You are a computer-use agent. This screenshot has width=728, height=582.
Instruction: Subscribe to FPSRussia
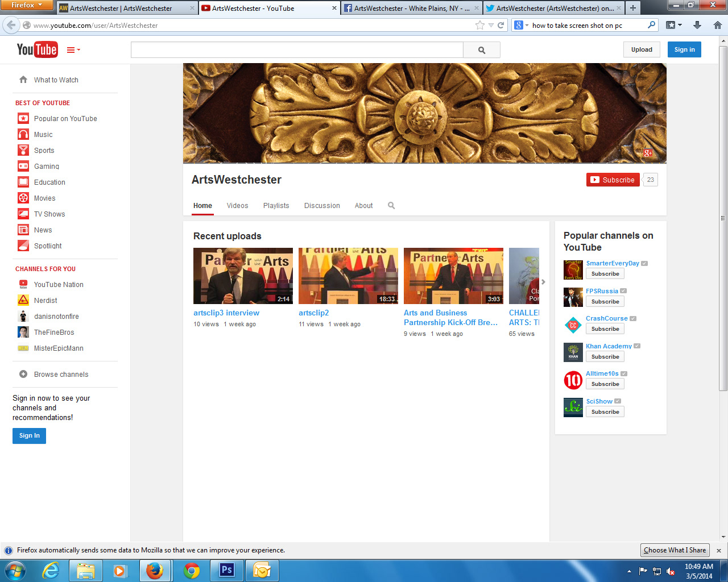[605, 302]
